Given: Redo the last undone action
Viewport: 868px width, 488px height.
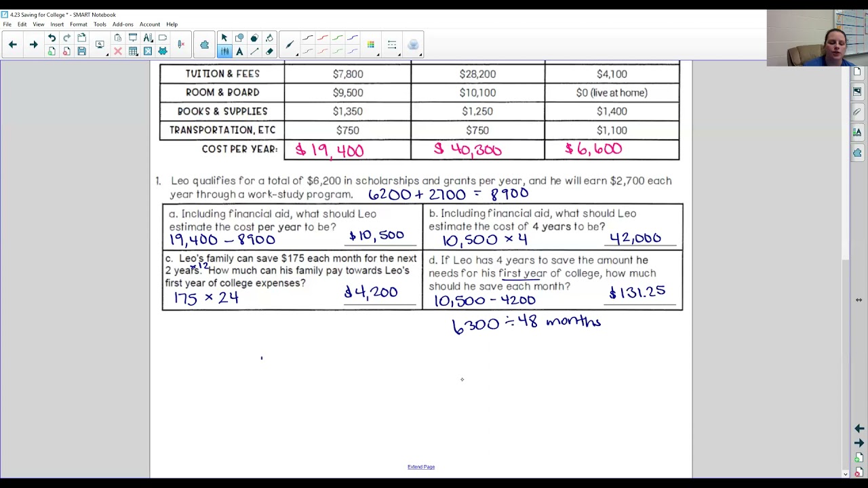Looking at the screenshot, I should click(x=66, y=38).
